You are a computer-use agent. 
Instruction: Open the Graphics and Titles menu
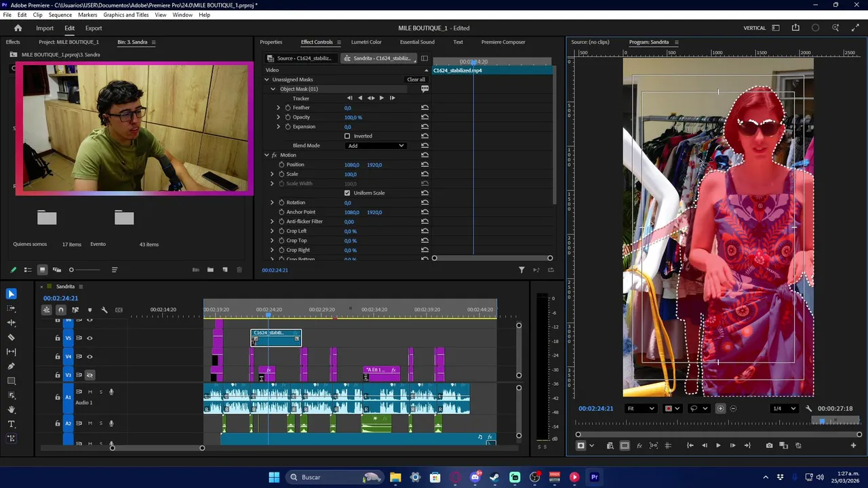pyautogui.click(x=126, y=15)
